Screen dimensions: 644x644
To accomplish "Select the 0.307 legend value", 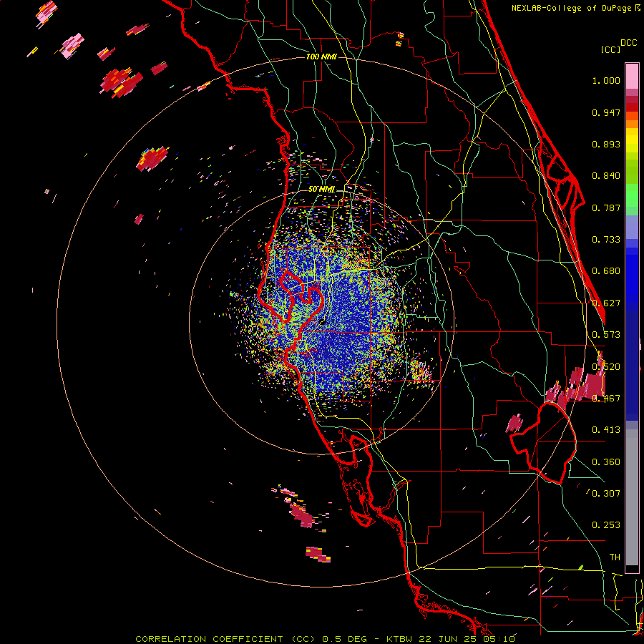I will 606,493.
